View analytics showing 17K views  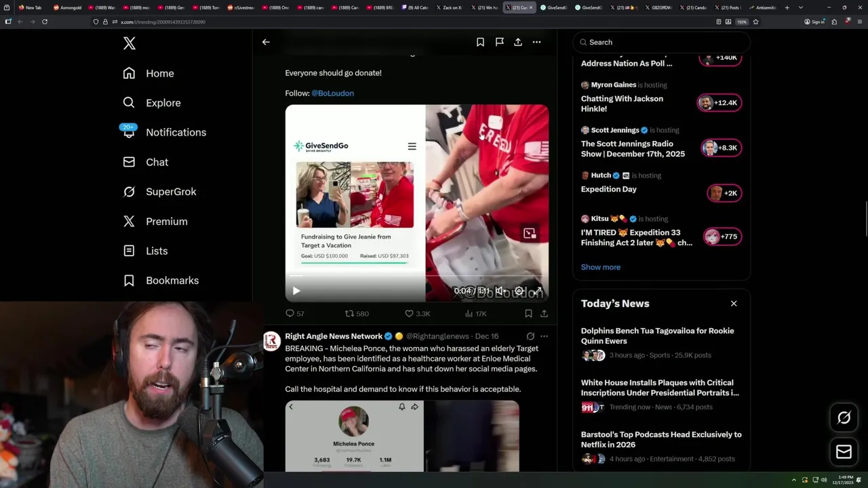pyautogui.click(x=475, y=314)
